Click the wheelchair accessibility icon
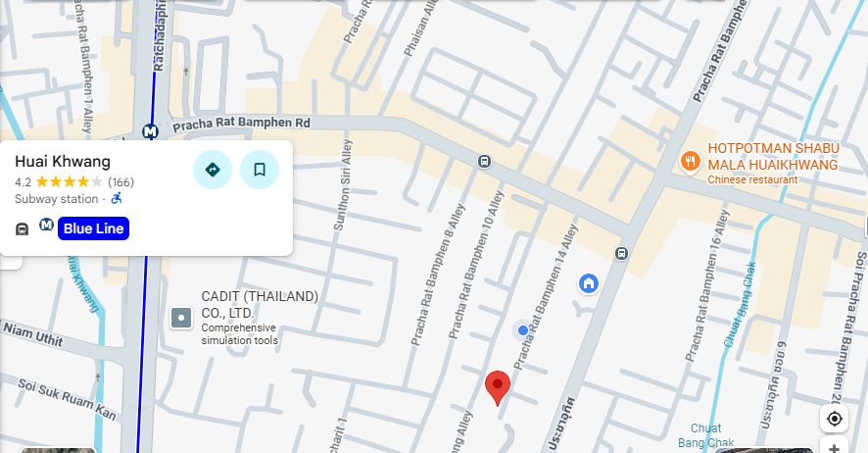 [117, 198]
